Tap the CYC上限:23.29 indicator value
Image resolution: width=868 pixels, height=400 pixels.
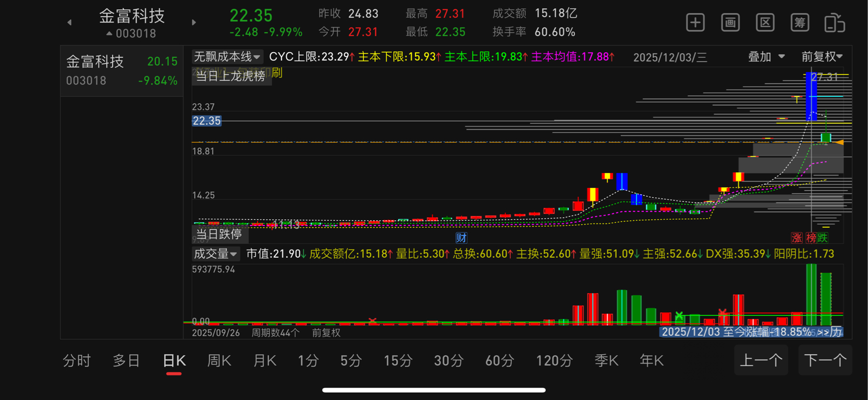click(x=312, y=57)
